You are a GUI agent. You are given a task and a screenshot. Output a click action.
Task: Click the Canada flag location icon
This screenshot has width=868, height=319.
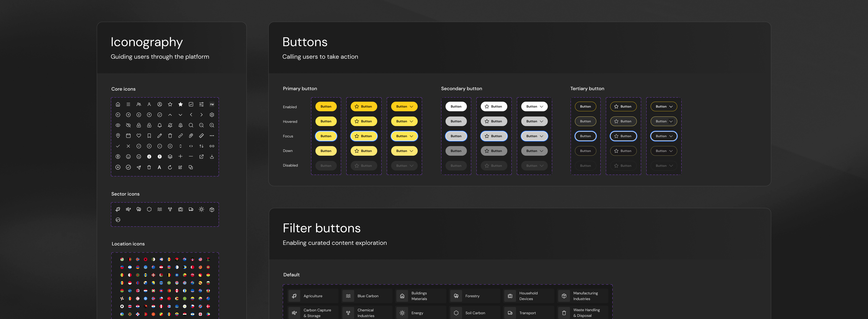click(177, 291)
